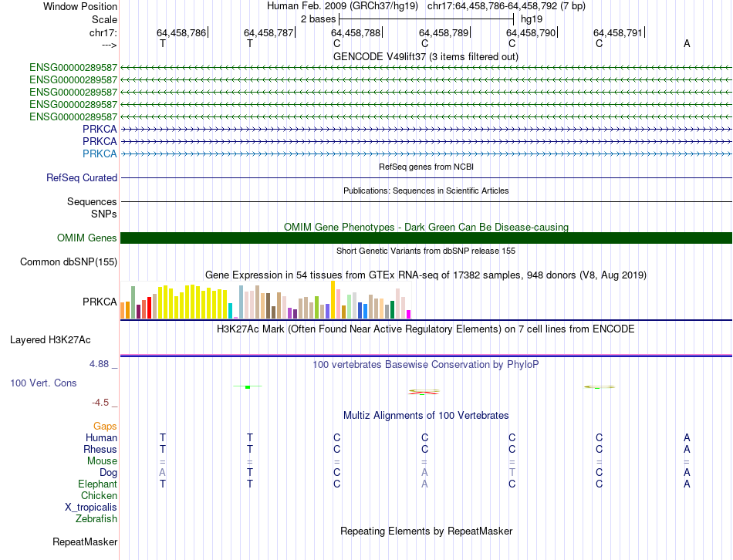
Task: Open Publications: Sequences in Scientific Articles title
Action: 426,191
